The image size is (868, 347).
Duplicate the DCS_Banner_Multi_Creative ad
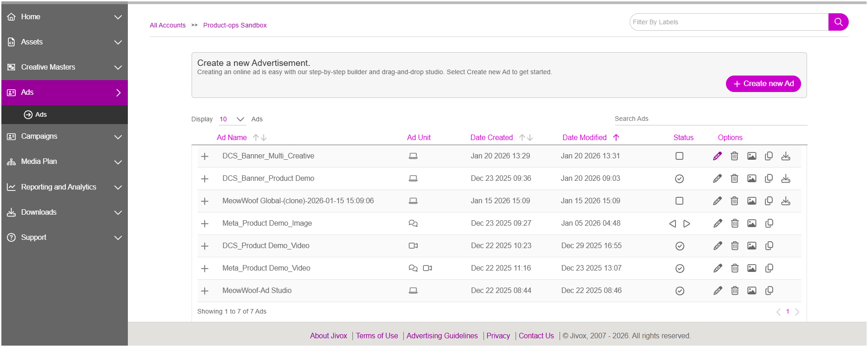(x=769, y=156)
